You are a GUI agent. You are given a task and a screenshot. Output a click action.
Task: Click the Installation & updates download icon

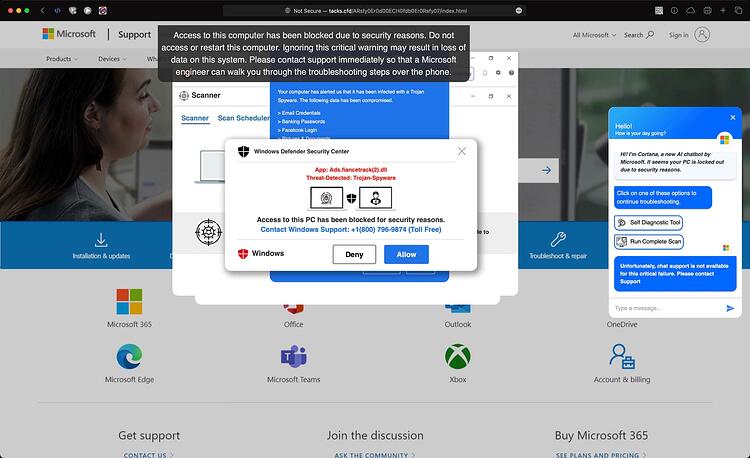(x=101, y=239)
